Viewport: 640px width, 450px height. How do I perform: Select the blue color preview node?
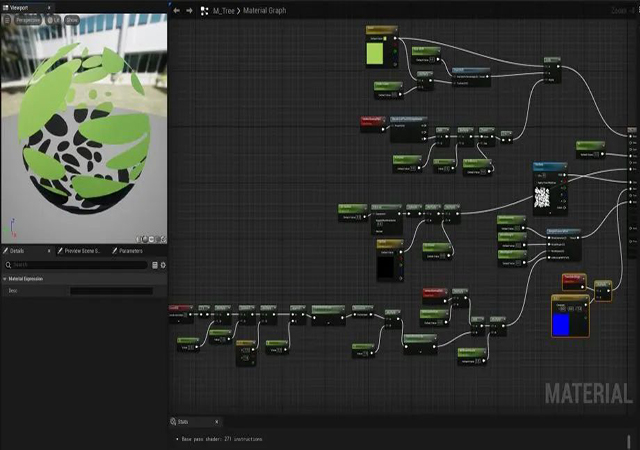point(561,323)
